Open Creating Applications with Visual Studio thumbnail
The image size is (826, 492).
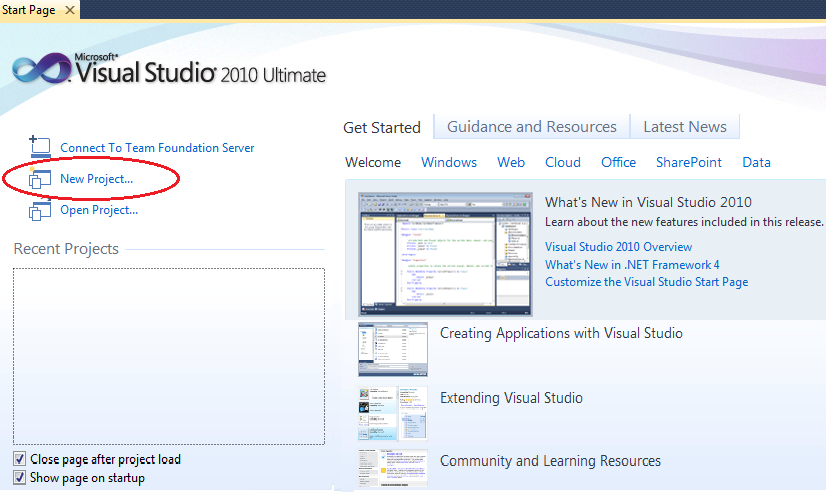(x=393, y=350)
